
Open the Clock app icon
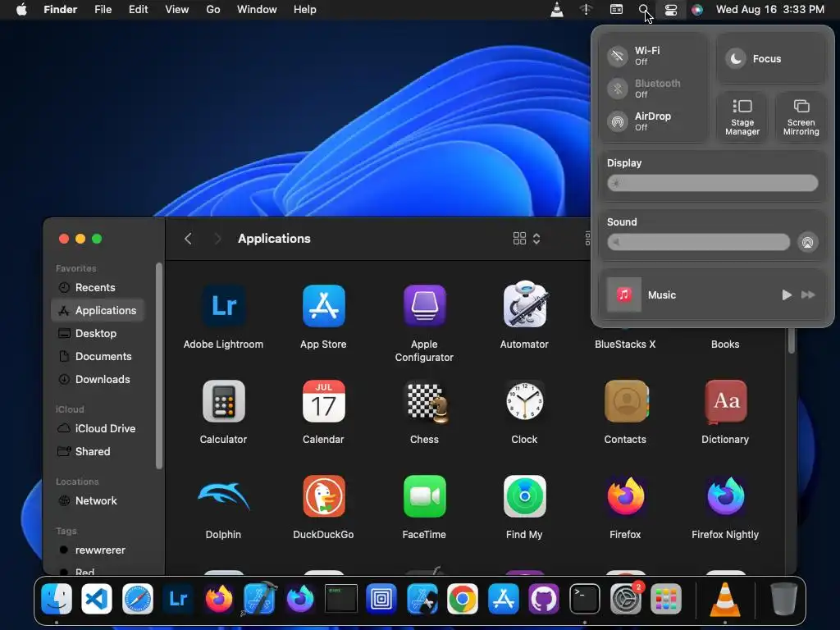(x=524, y=401)
